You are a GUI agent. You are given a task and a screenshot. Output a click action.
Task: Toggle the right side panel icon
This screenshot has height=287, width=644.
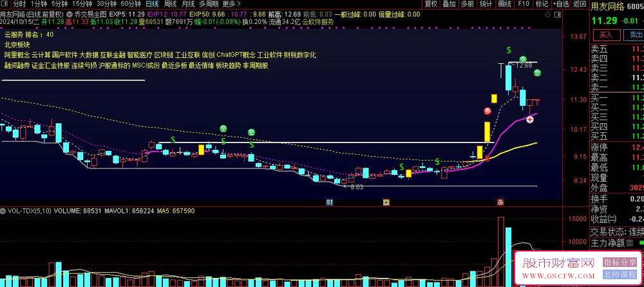(x=558, y=15)
